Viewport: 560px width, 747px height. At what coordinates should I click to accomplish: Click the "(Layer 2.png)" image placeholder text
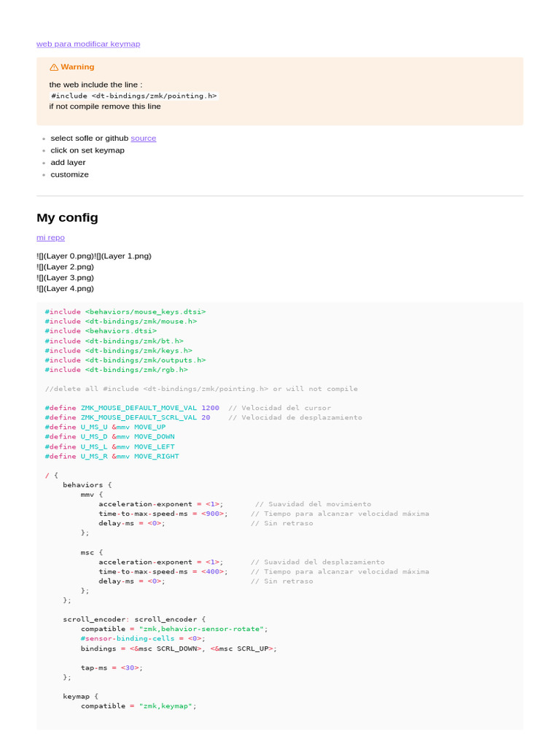[68, 266]
